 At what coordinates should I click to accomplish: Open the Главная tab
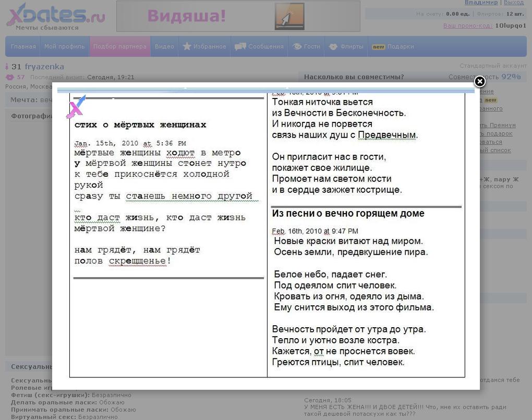pos(23,46)
